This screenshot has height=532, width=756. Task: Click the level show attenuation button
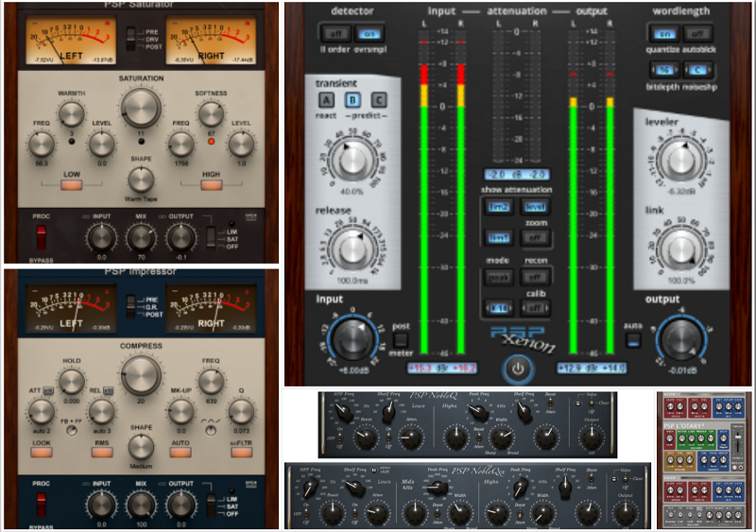click(535, 207)
